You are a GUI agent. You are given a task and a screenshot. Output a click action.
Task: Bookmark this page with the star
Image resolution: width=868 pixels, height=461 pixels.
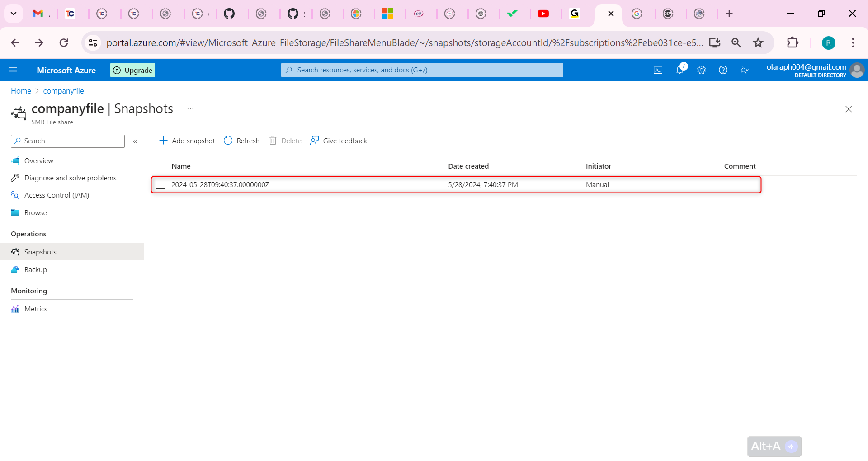[758, 43]
